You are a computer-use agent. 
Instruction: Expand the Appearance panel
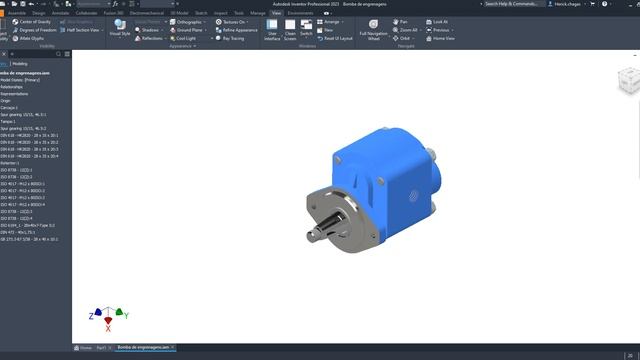pos(182,46)
